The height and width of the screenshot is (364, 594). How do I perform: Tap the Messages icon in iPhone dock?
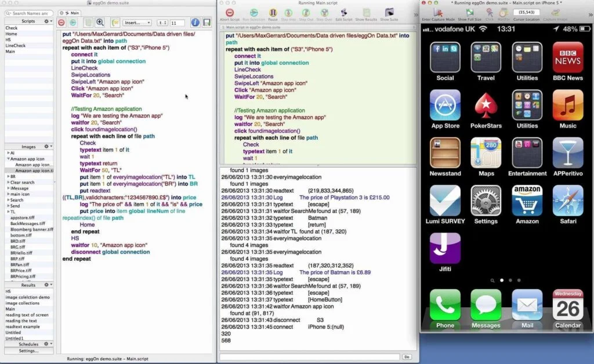click(x=486, y=309)
